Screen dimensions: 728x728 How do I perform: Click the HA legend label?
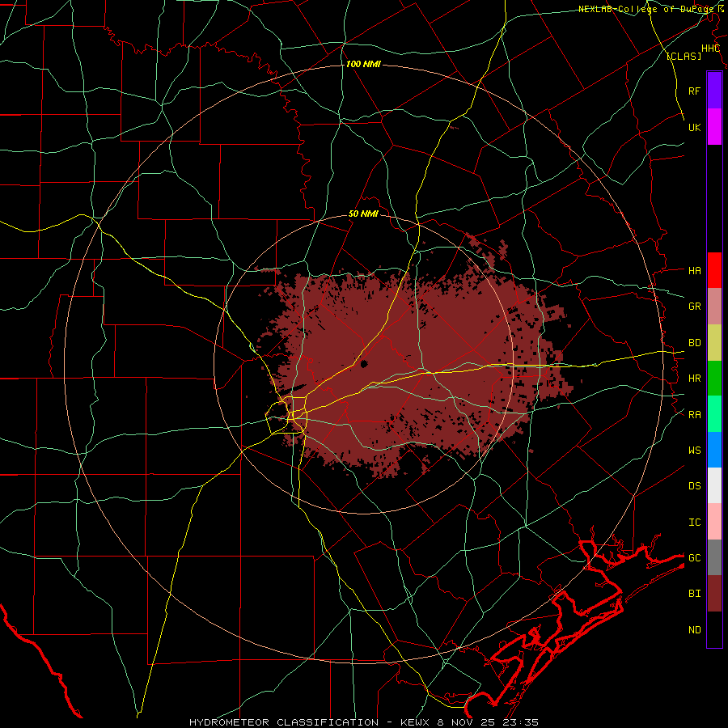(x=694, y=270)
